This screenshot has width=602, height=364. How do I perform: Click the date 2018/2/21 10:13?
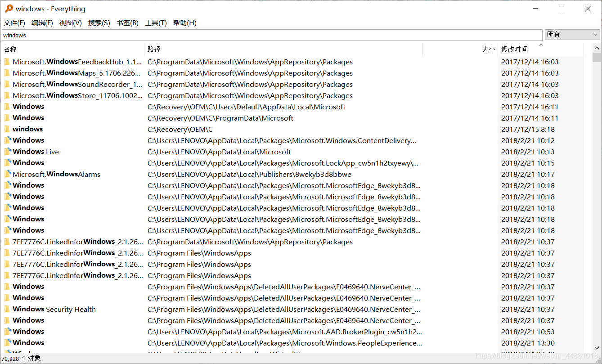point(528,152)
